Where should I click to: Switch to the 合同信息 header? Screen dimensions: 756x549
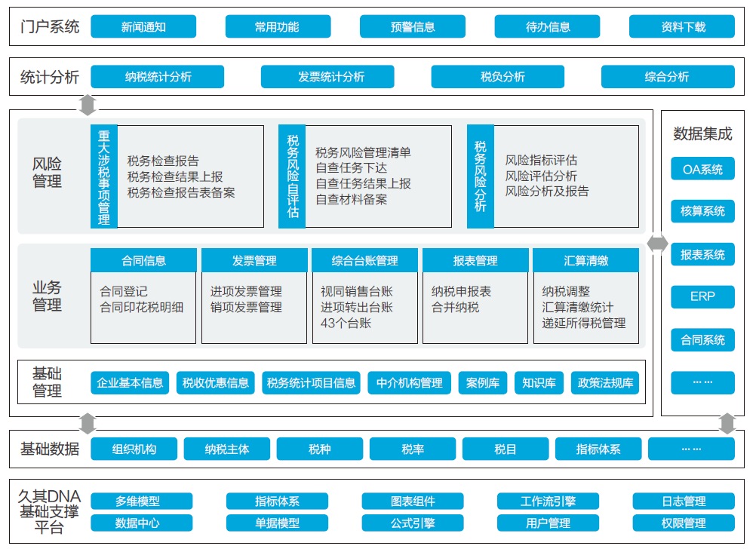pos(143,261)
